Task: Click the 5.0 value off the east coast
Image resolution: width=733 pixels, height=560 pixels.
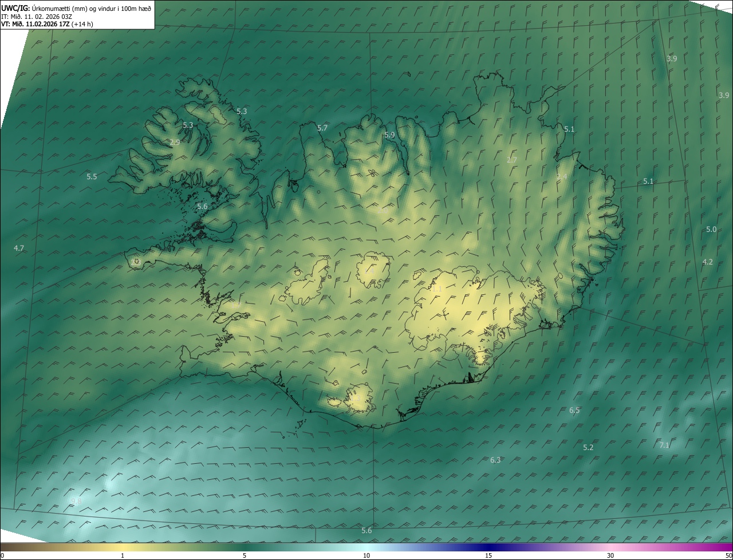Action: tap(711, 229)
